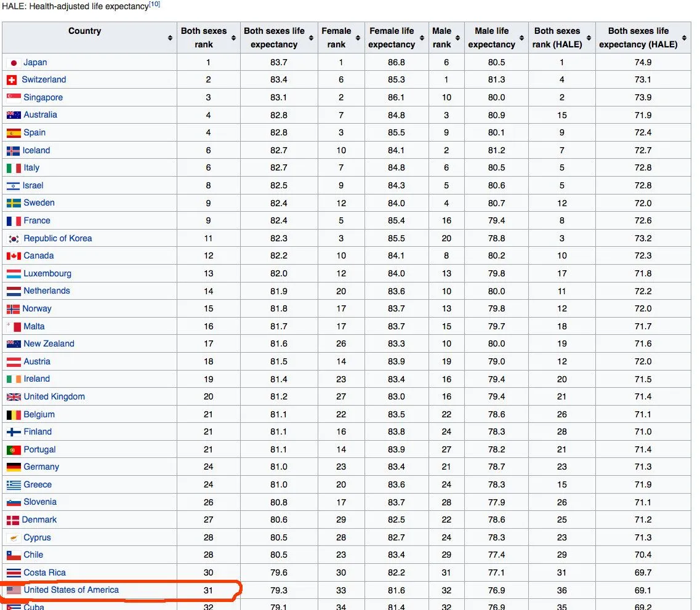
Task: Open the United States of America link
Action: click(x=71, y=590)
